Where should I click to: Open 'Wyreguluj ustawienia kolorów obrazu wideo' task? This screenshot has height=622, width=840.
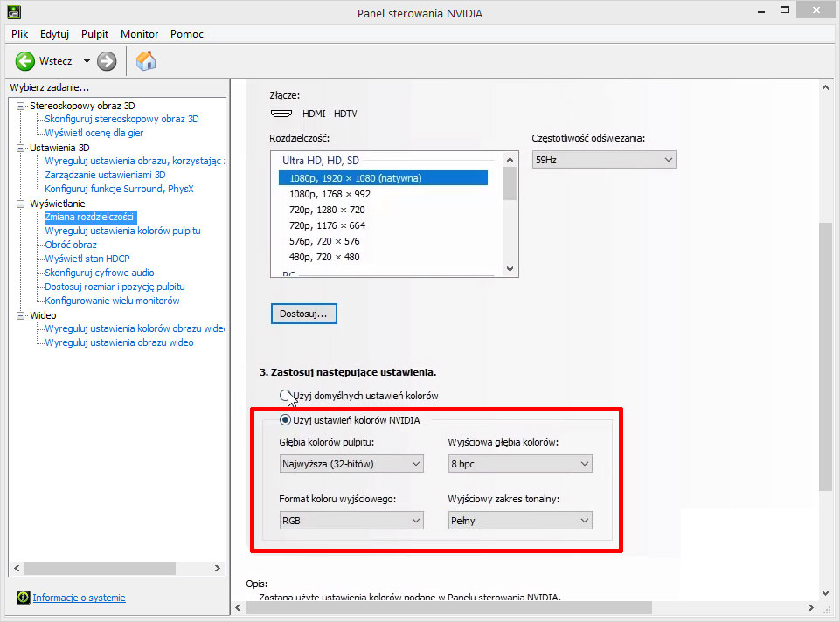135,328
